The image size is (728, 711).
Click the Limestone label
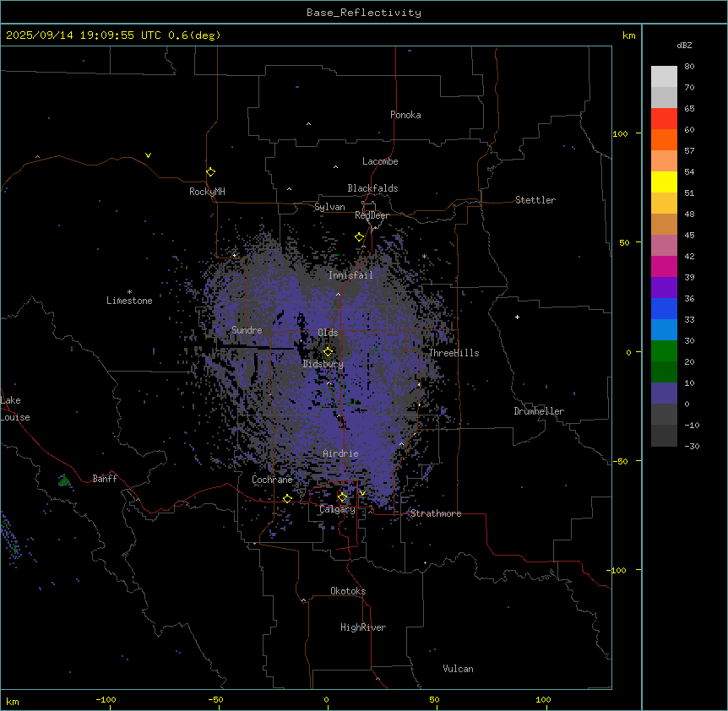(129, 301)
